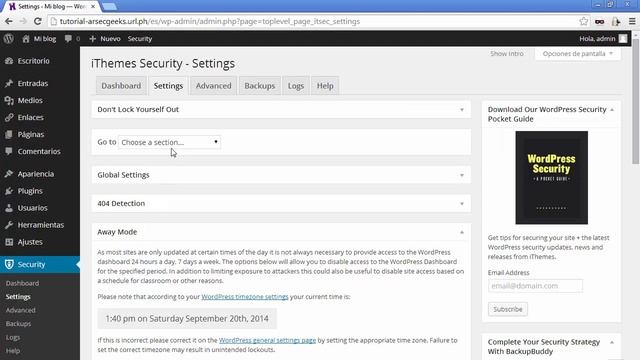Switch to the Dashboard tab
The width and height of the screenshot is (640, 360).
click(x=121, y=86)
